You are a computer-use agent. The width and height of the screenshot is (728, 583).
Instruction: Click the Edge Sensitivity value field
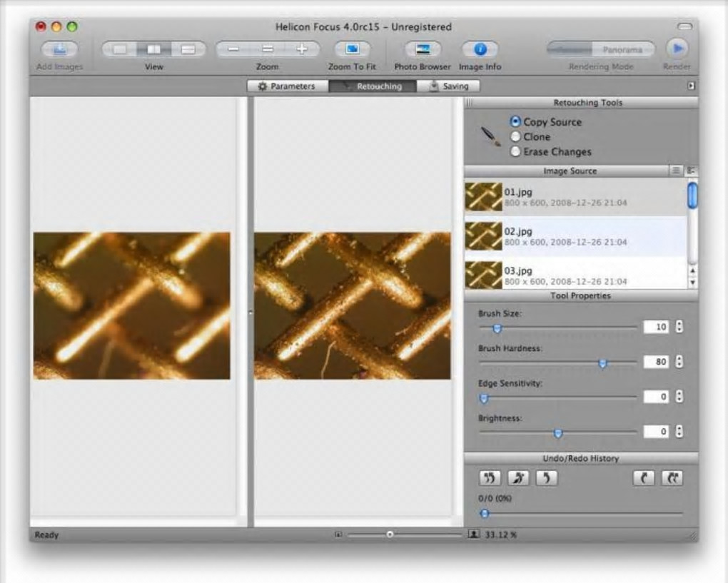(x=656, y=397)
